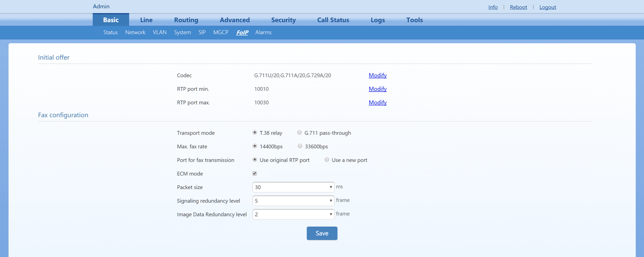Click the Save button
Screen dimensions: 644x257
(322, 233)
